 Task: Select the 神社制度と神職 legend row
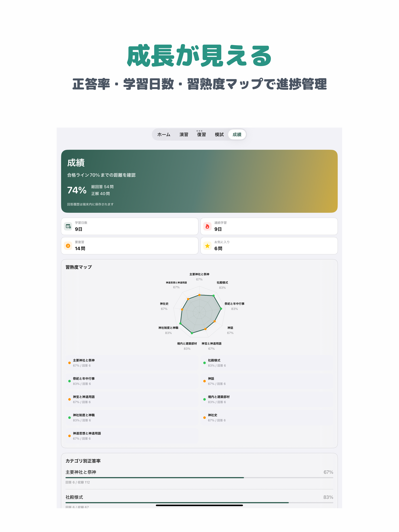132,418
